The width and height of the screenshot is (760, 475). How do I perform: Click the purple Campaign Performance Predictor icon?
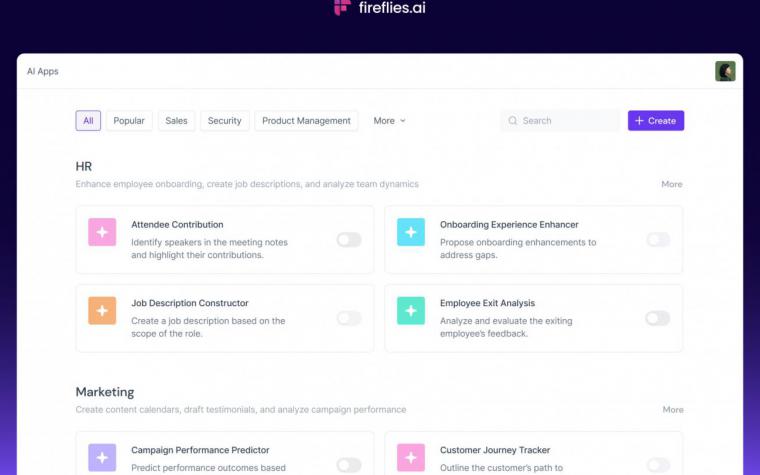[102, 458]
